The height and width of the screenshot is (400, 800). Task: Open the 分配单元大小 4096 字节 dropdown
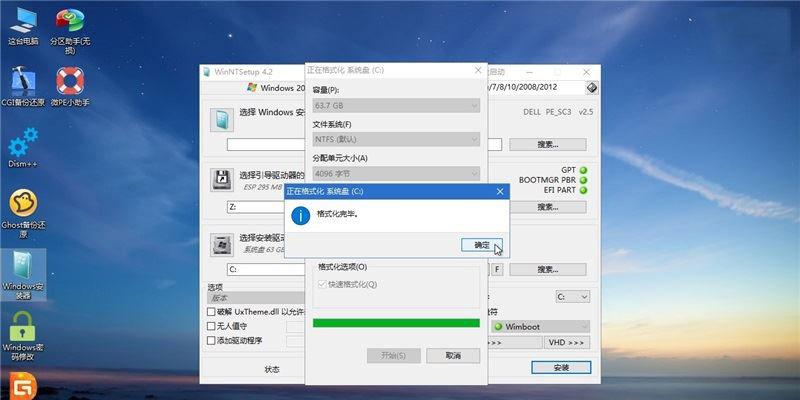click(x=396, y=173)
